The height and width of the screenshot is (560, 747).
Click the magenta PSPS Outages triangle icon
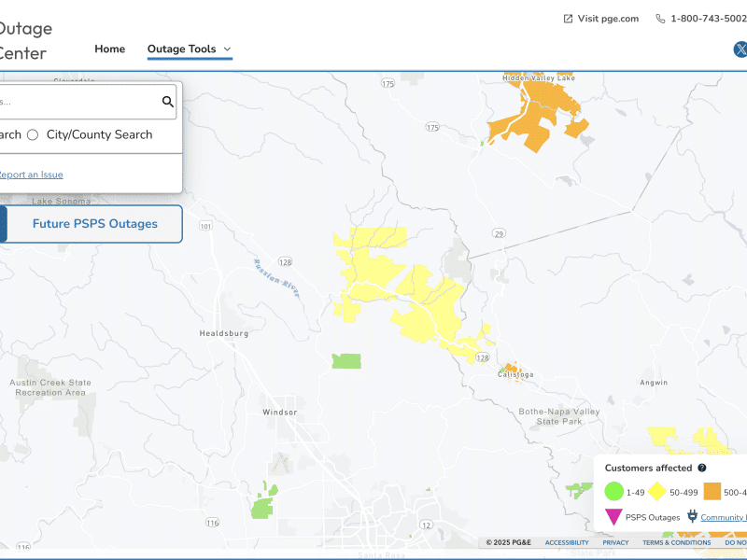tap(613, 517)
